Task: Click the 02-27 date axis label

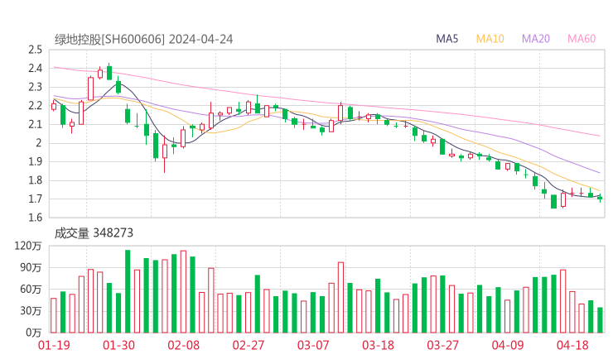Action: point(249,345)
